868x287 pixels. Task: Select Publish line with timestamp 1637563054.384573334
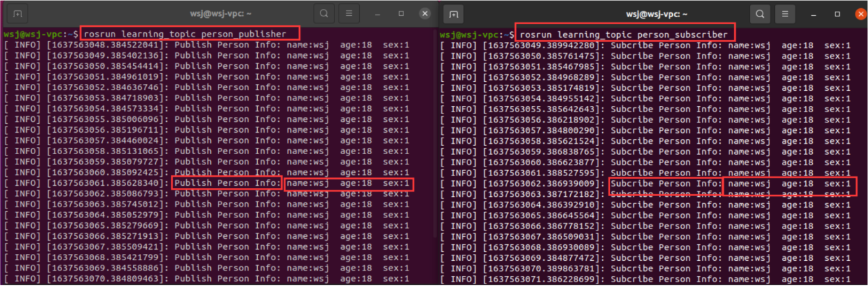206,109
